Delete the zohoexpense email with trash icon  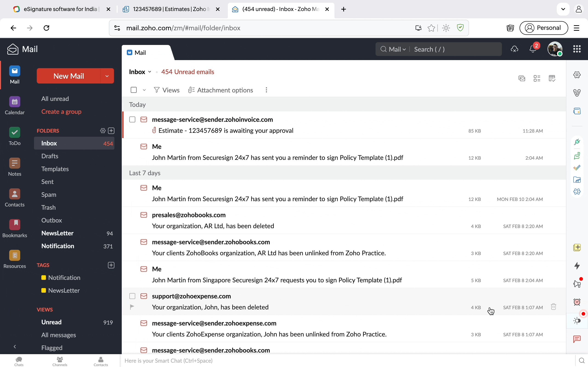click(x=554, y=307)
